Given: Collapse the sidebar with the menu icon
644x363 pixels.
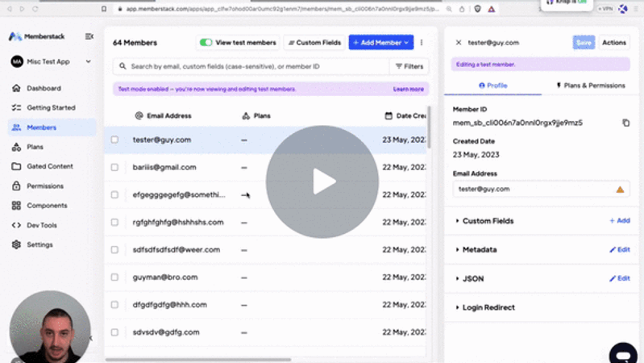Looking at the screenshot, I should tap(89, 36).
